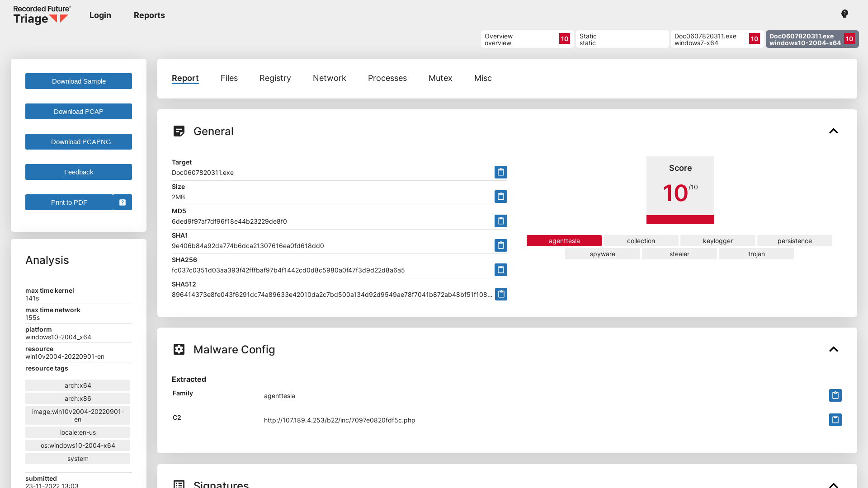Copy the SHA256 hash to clipboard
This screenshot has width=868, height=488.
(x=500, y=270)
